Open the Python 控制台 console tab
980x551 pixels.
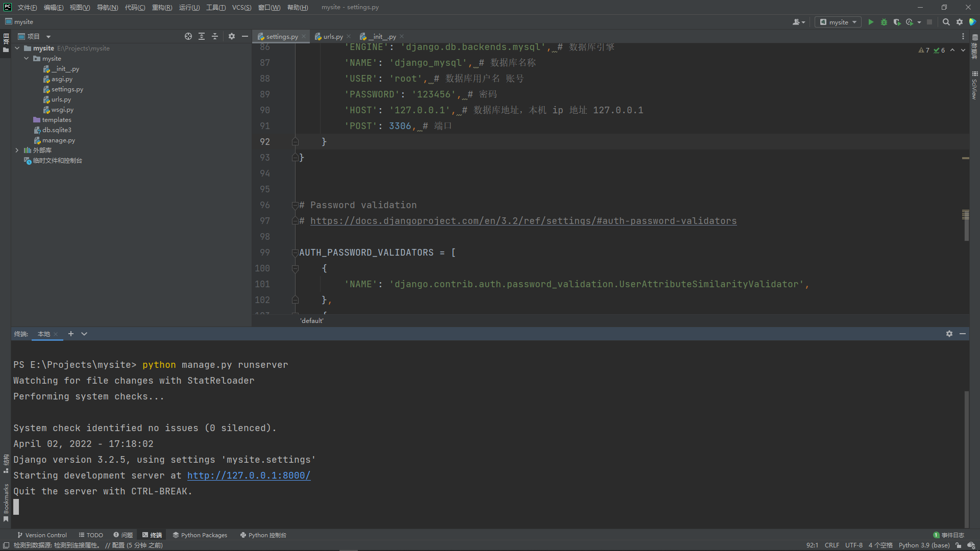click(263, 535)
